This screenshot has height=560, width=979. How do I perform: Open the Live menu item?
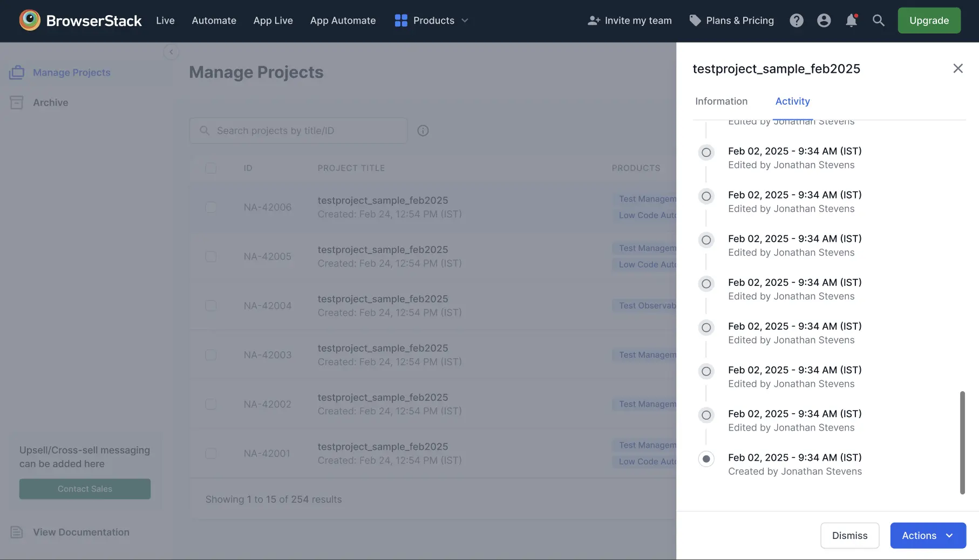pos(165,21)
